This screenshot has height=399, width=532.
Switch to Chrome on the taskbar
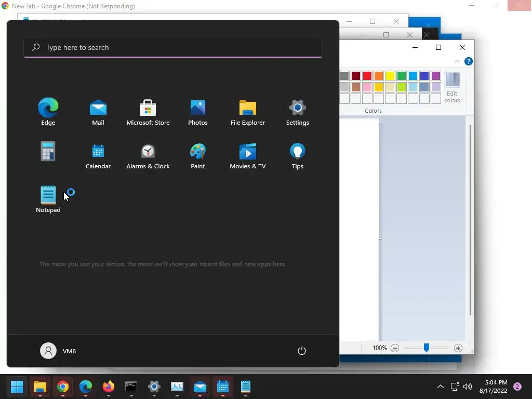point(63,387)
